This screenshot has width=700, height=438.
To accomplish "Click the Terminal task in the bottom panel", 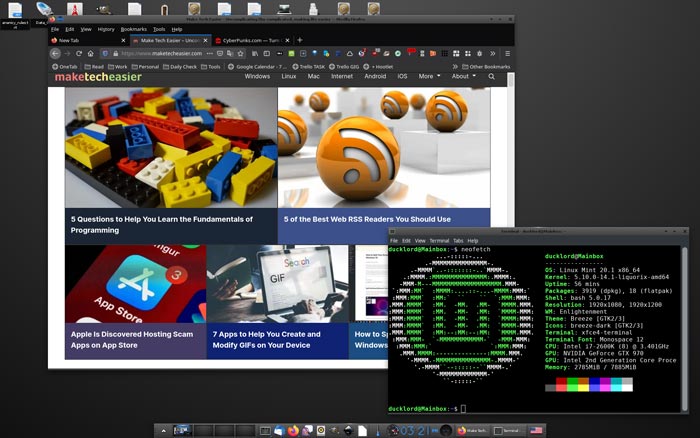I will [x=507, y=430].
